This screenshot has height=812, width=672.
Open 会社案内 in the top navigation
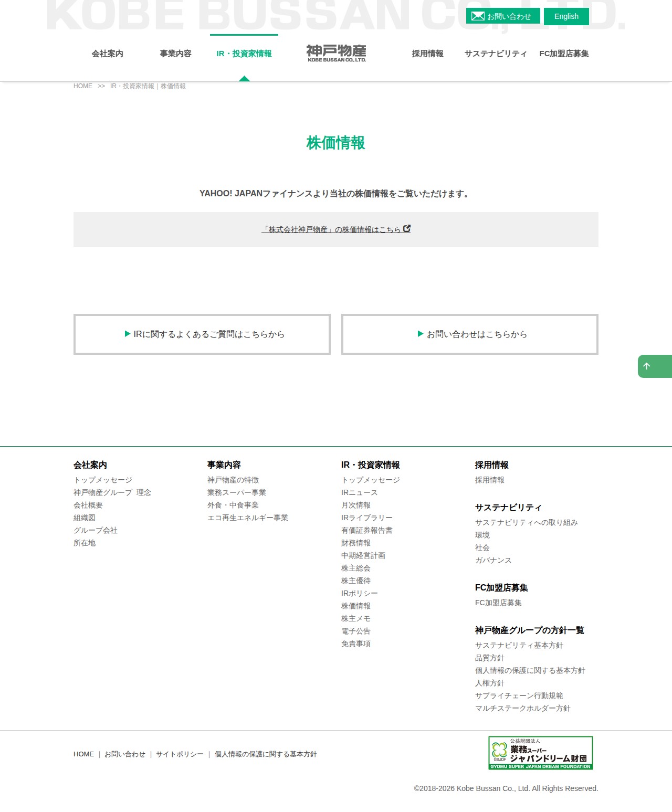108,54
